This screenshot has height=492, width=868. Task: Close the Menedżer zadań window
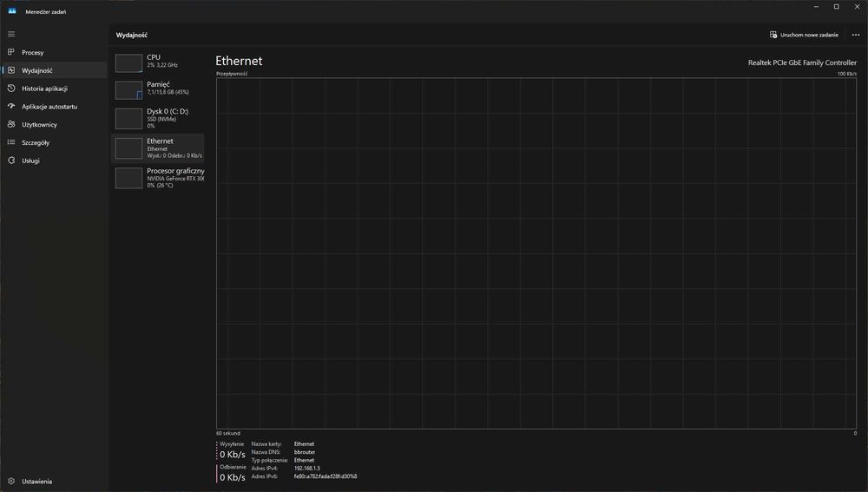[x=857, y=7]
